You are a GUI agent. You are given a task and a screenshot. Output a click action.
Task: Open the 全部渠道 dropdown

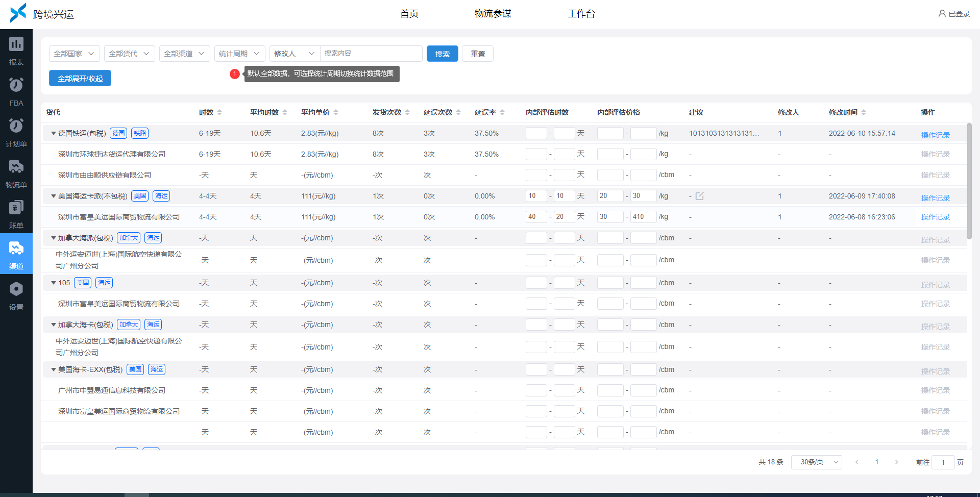pos(185,54)
